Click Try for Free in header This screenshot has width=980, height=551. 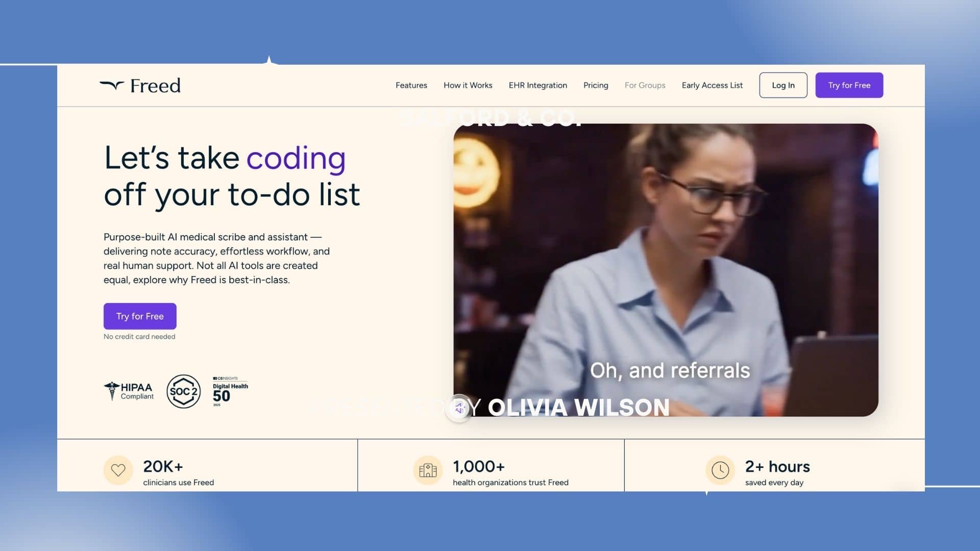849,85
